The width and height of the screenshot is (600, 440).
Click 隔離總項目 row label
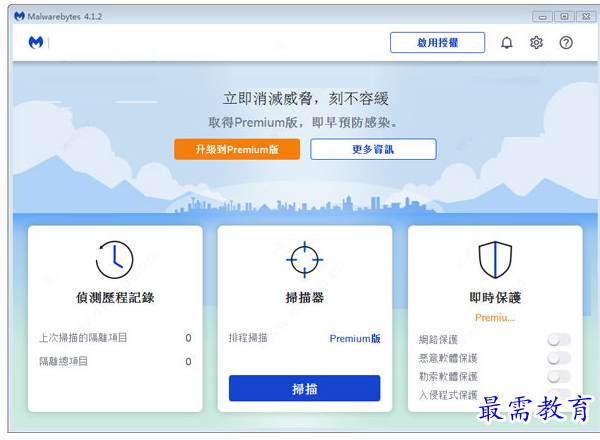tap(64, 361)
